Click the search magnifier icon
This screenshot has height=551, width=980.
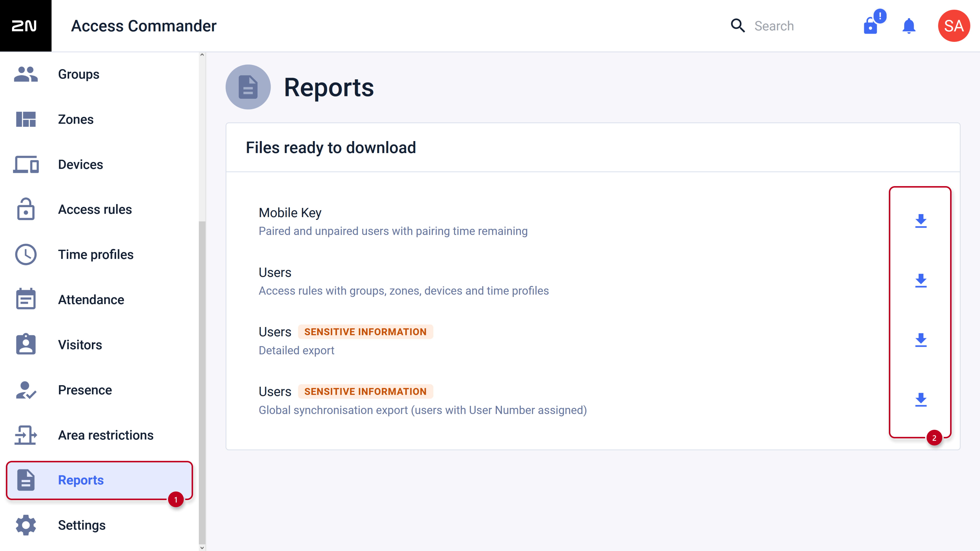point(738,25)
